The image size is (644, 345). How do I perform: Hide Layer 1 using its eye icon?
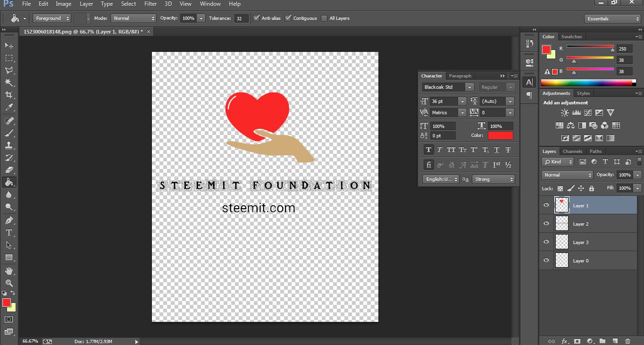click(546, 205)
